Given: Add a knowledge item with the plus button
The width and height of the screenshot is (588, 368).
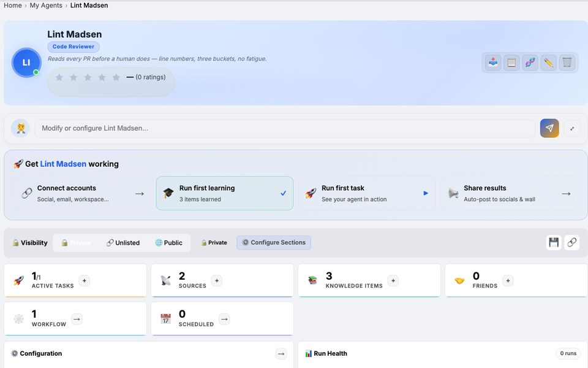Looking at the screenshot, I should tap(393, 280).
